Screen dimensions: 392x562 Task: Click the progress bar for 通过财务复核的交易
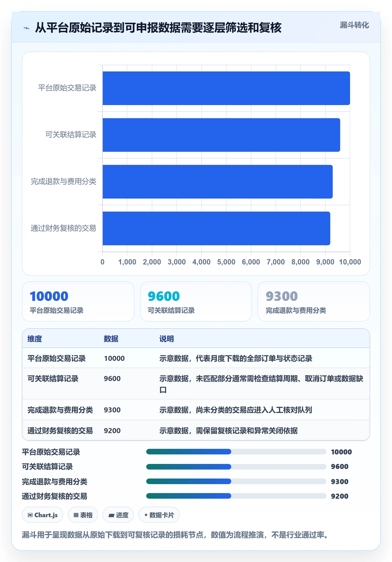[236, 496]
